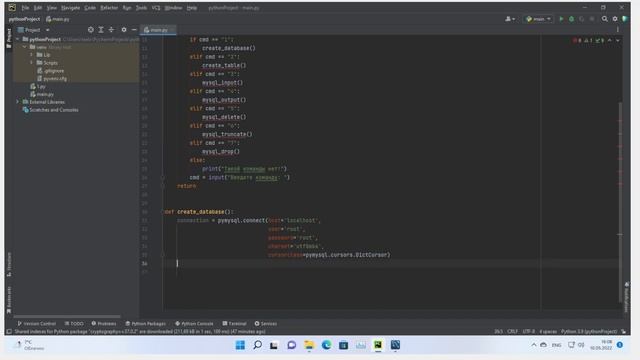Viewport: 640px width, 360px height.
Task: Open the Windows Start menu
Action: coord(240,345)
